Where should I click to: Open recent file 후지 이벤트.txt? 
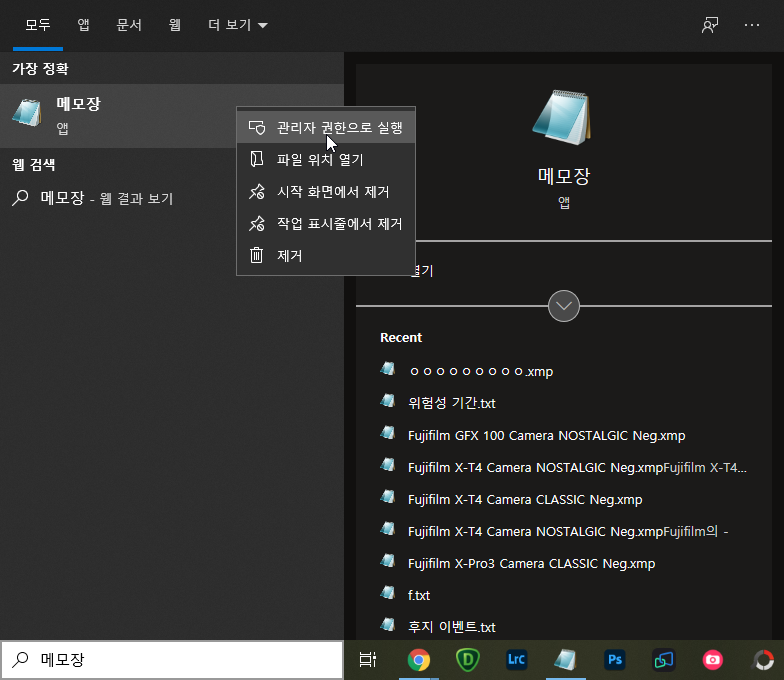[564, 627]
